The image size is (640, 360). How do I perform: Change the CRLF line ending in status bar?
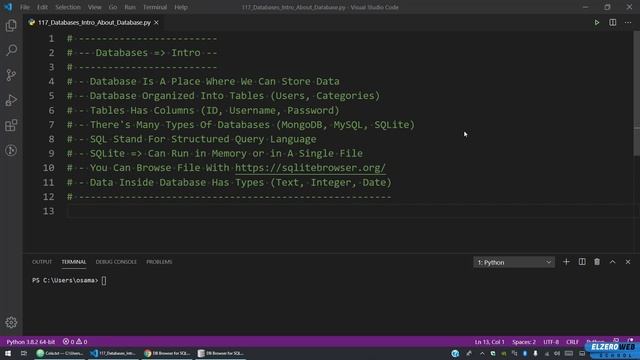tap(572, 342)
